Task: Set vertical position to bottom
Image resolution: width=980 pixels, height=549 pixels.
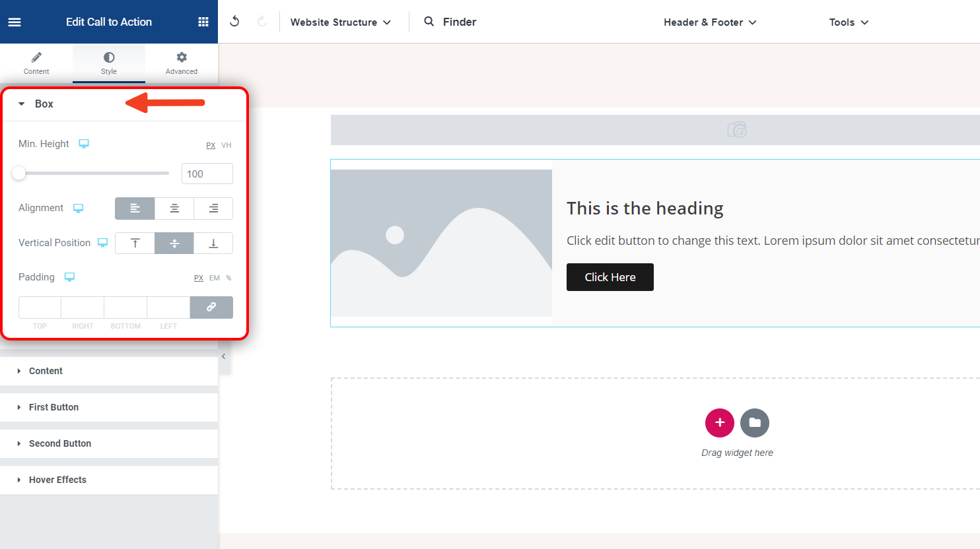Action: (213, 243)
